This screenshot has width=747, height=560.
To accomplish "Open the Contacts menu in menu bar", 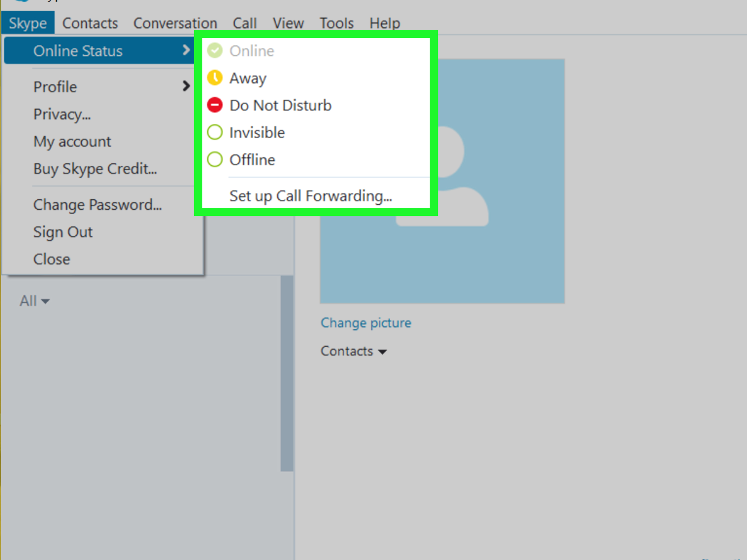I will pos(90,23).
